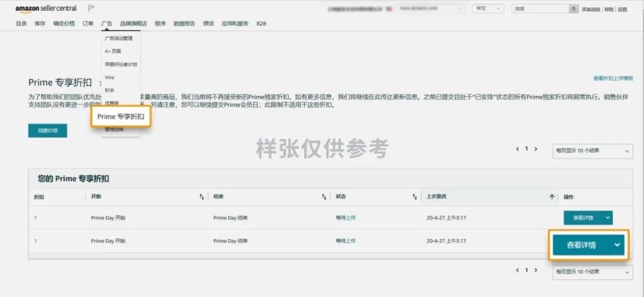644x297 pixels.
Task: Sort by 结束 column arrows
Action: [324, 197]
